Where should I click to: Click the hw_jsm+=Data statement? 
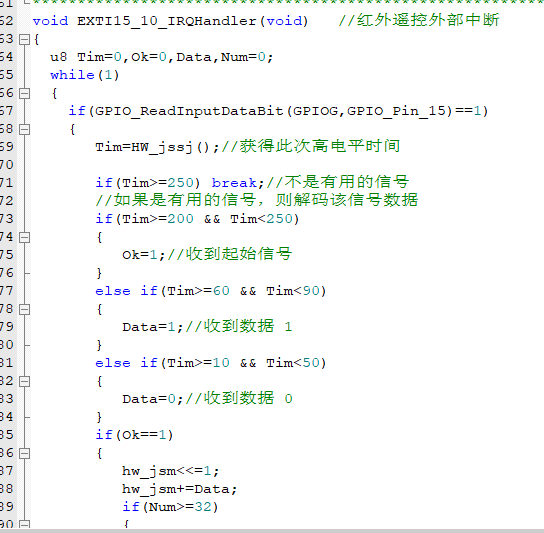point(180,489)
